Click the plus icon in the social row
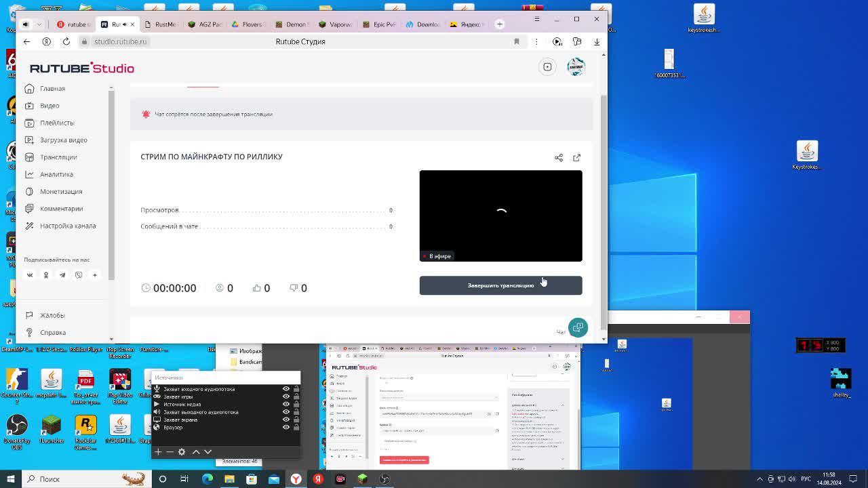The image size is (868, 488). (95, 275)
